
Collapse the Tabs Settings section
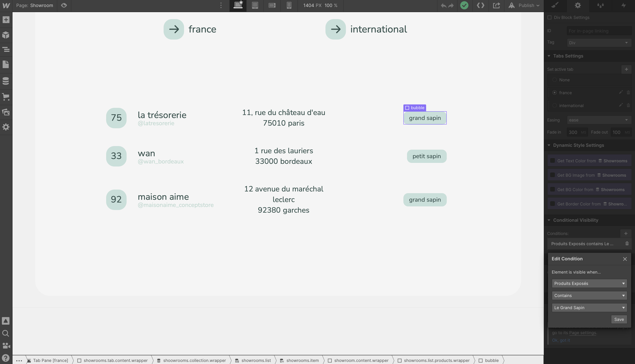coord(549,56)
